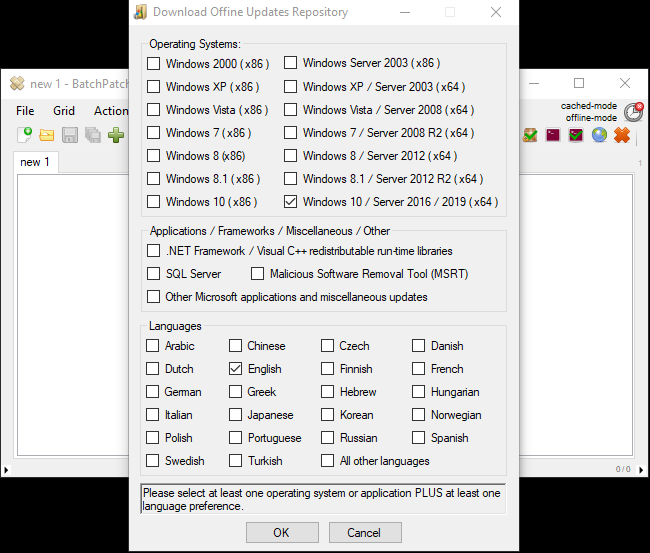Click the package with green check icon
Screen dimensions: 650x553
tap(530, 135)
